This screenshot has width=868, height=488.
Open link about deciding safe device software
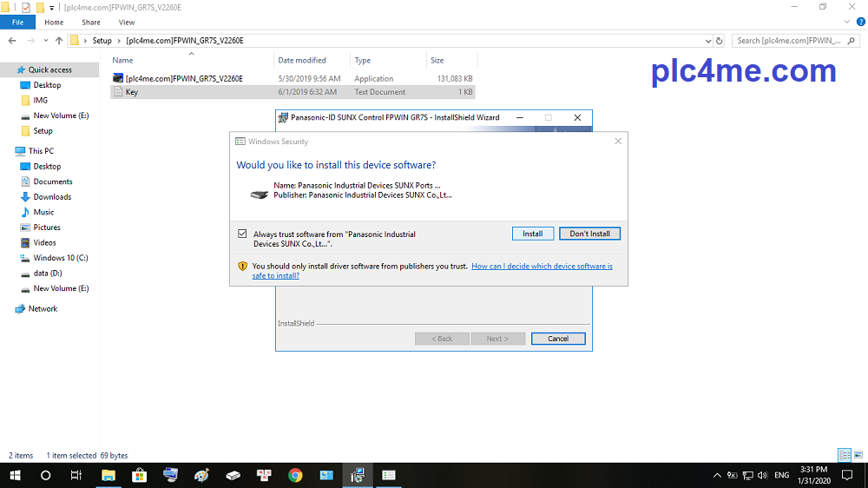542,267
